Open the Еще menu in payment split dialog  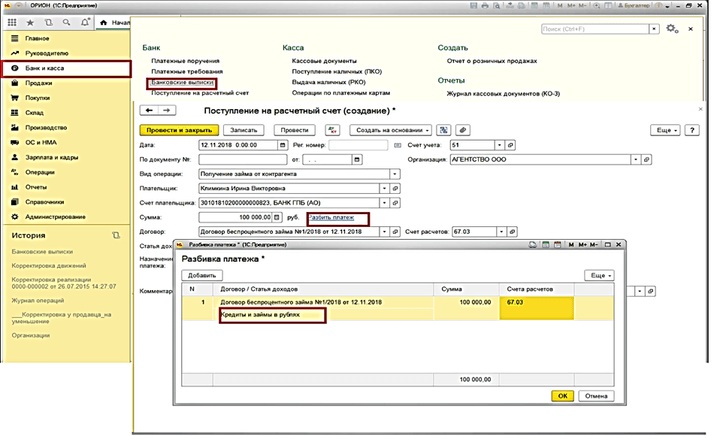pyautogui.click(x=598, y=274)
